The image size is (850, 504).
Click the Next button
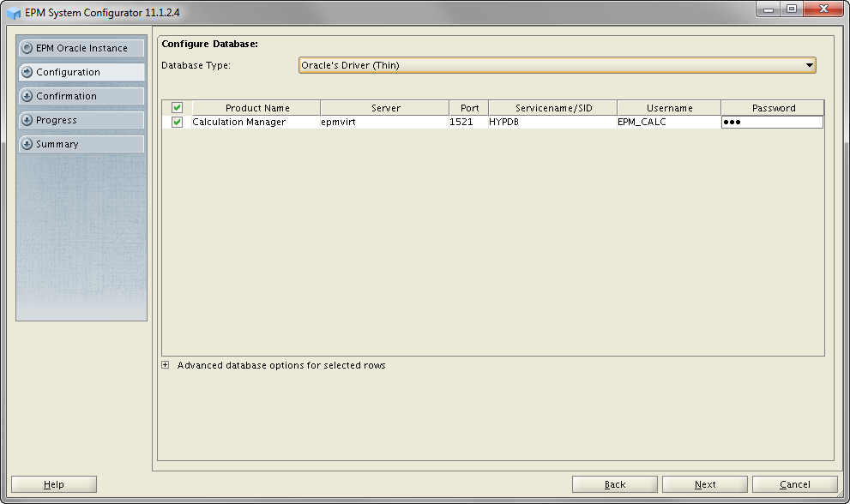coord(705,484)
